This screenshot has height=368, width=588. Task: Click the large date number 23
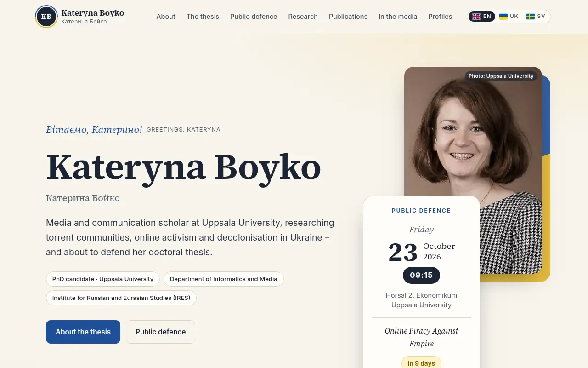pos(403,252)
